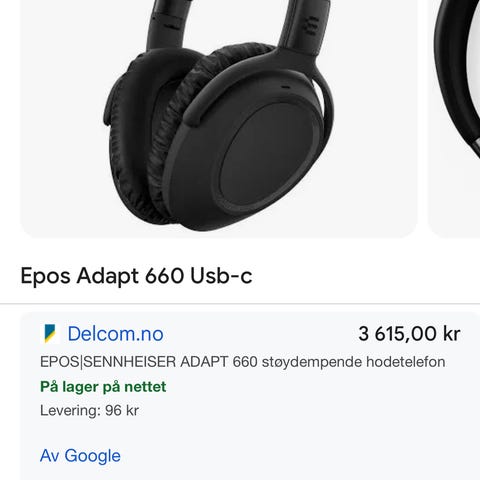Click the word hodetelefon in the description
This screenshot has height=480, width=480.
[x=406, y=362]
